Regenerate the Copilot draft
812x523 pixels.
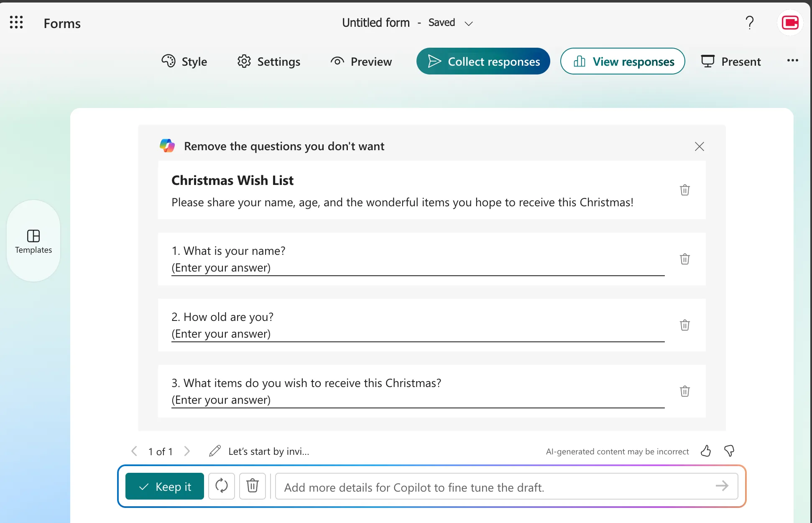coord(221,486)
